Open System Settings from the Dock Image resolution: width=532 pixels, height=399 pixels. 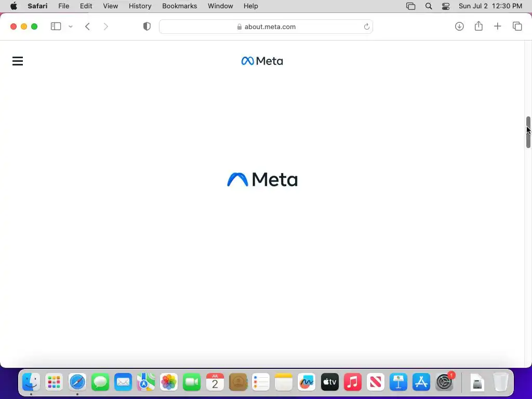click(x=445, y=382)
